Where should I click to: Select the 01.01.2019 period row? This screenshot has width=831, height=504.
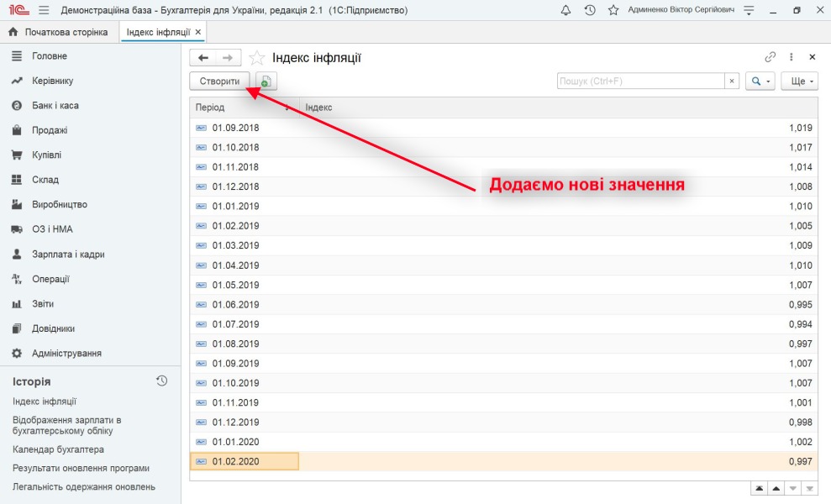(503, 206)
